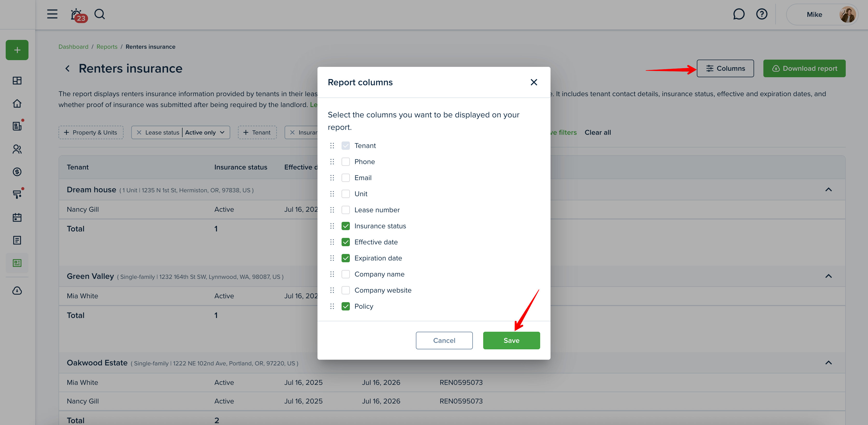Viewport: 868px width, 425px height.
Task: Open the search magnifier
Action: 100,14
